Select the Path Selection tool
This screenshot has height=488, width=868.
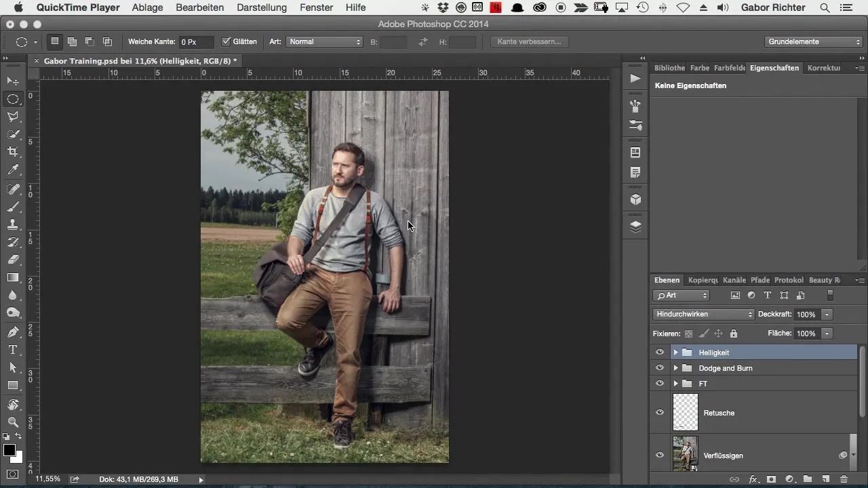13,367
